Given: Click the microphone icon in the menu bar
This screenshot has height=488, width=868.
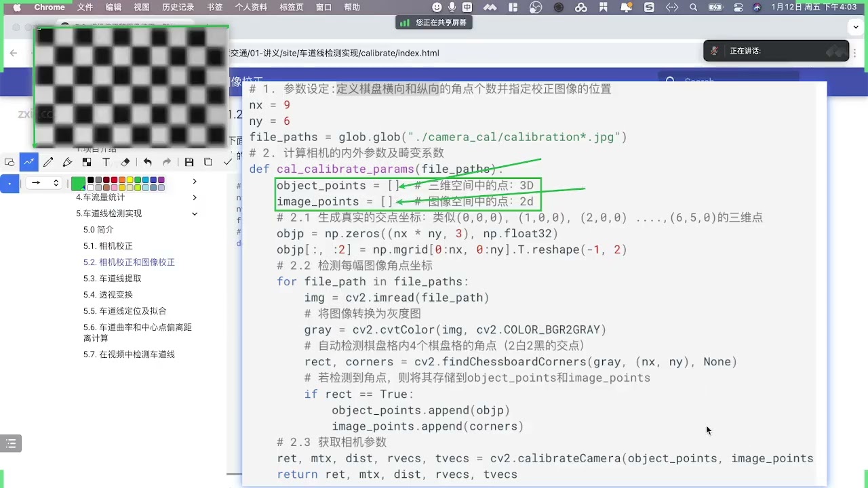Looking at the screenshot, I should [x=452, y=7].
